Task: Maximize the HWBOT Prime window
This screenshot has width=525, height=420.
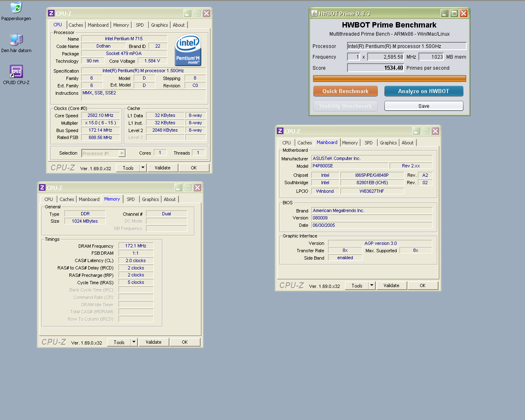Action: [454, 14]
